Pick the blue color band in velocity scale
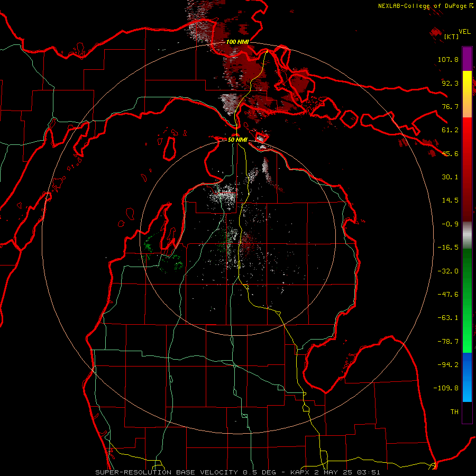The image size is (476, 476). (467, 377)
